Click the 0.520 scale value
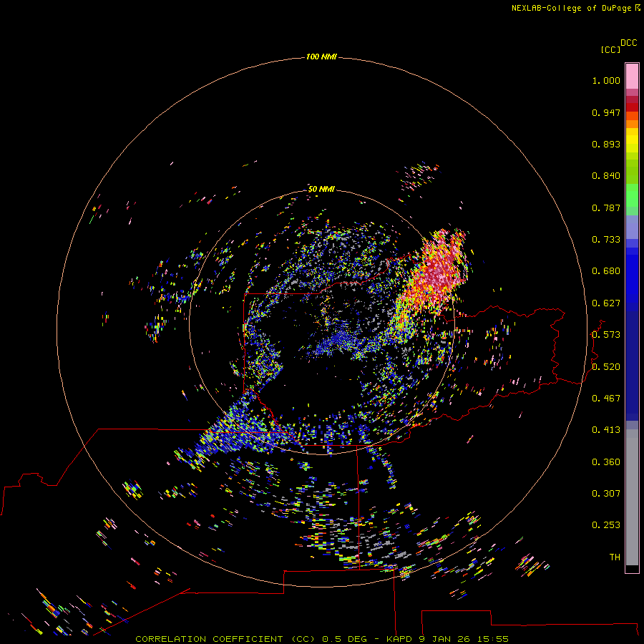The height and width of the screenshot is (644, 644). 606,367
